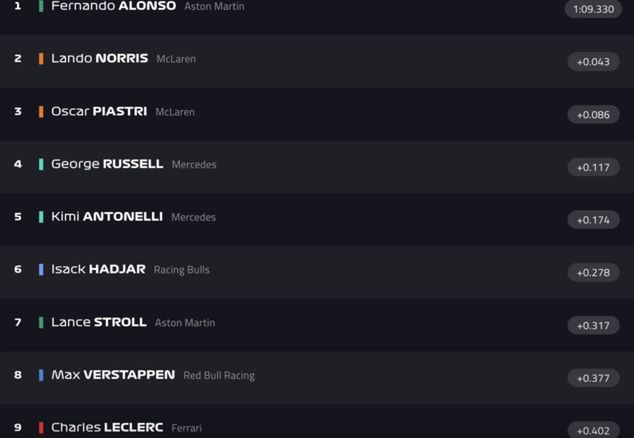The image size is (634, 438).
Task: Click position number 7 in the standings
Action: tap(17, 322)
